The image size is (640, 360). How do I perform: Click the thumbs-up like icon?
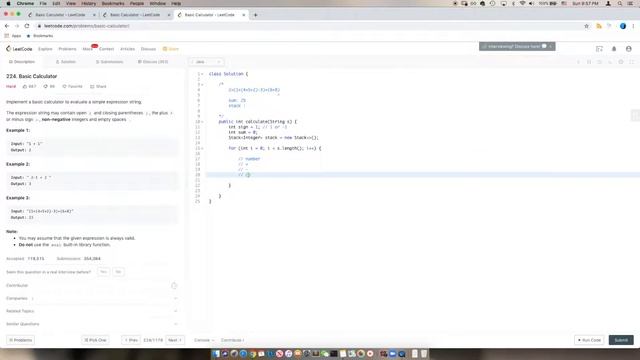click(25, 87)
